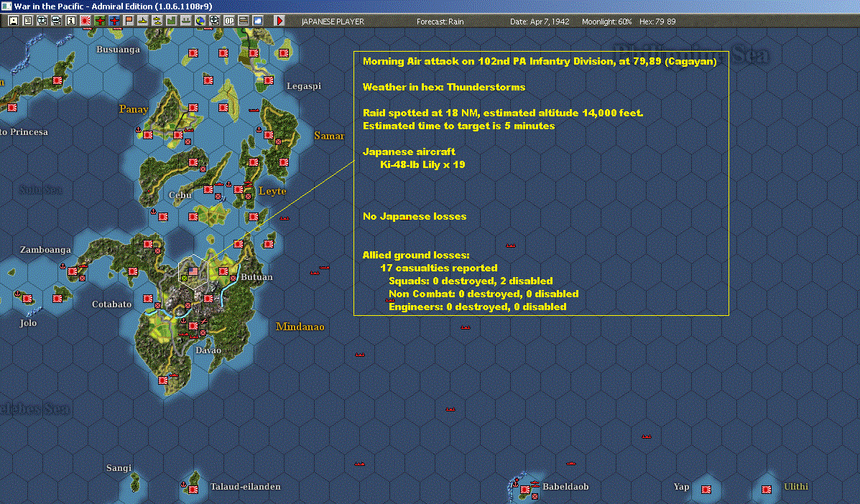The width and height of the screenshot is (860, 504).
Task: Select the US flag unit at Cagayan
Action: click(193, 271)
